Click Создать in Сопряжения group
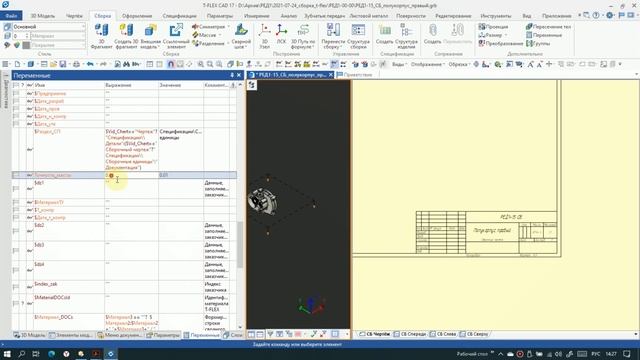Viewport: 640px width, 360px height. click(432, 35)
